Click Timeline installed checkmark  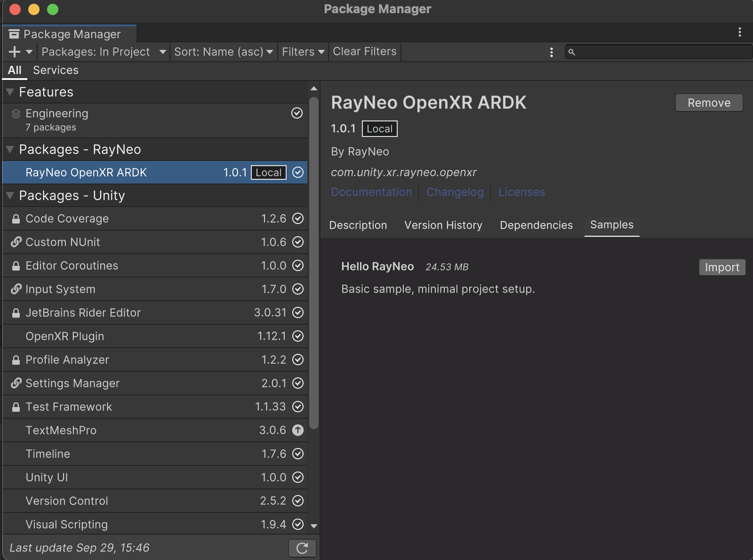(x=298, y=454)
